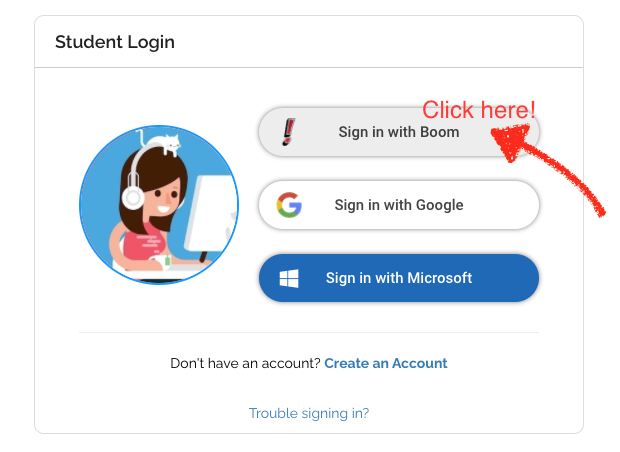
Task: Click the Don't have an account? text
Action: 245,363
